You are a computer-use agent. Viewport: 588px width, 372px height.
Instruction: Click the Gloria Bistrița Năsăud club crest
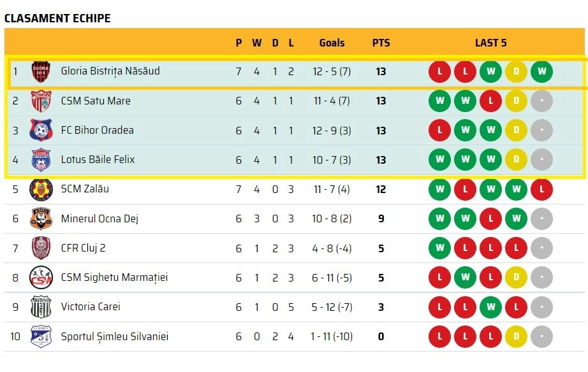click(41, 71)
